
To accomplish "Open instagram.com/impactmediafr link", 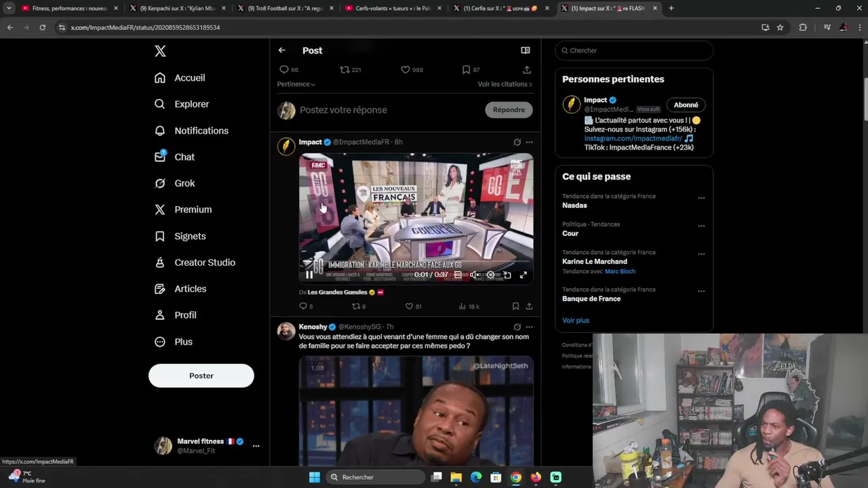I will pyautogui.click(x=633, y=138).
